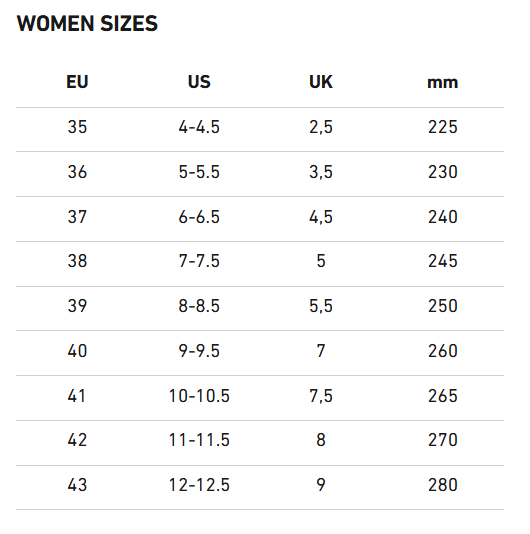
Task: Click US size 10-10.5 cell
Action: click(x=199, y=396)
